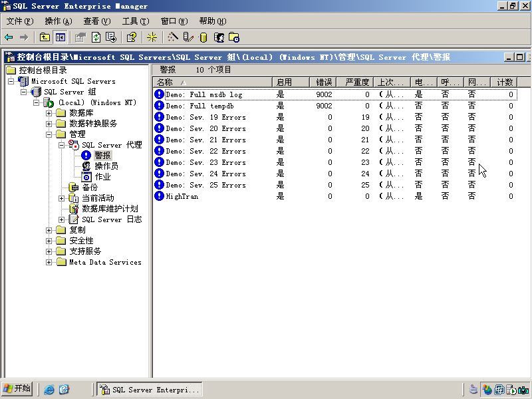The image size is (532, 399).
Task: Expand the 复制 folder
Action: point(49,230)
